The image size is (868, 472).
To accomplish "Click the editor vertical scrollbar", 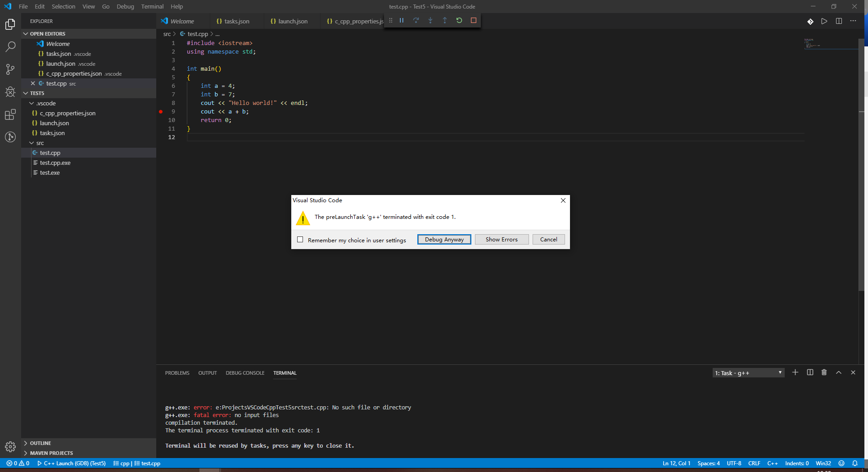I will [x=862, y=165].
